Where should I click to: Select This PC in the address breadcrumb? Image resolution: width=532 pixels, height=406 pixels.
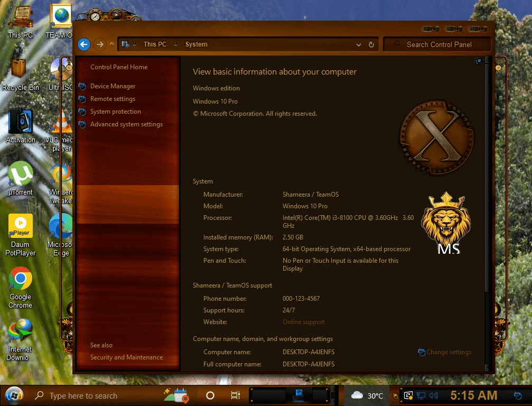[155, 44]
